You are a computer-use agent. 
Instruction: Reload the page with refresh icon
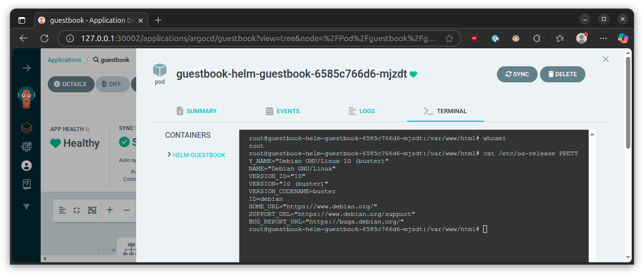pyautogui.click(x=44, y=38)
